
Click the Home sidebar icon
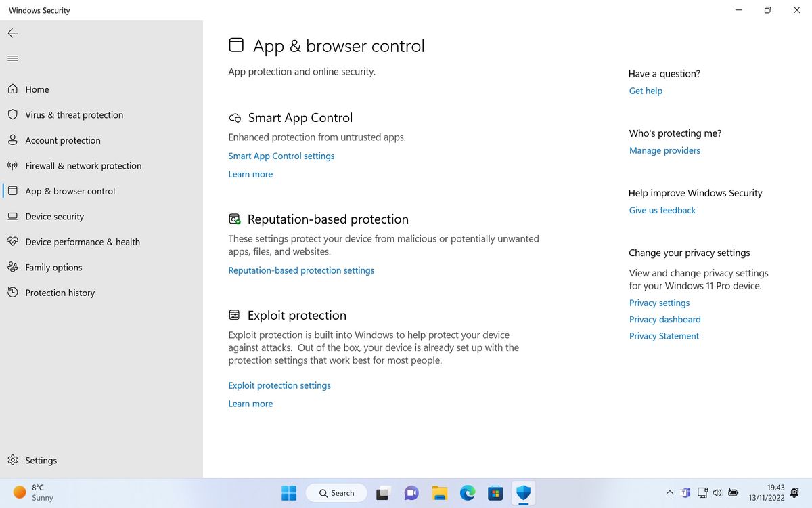13,89
